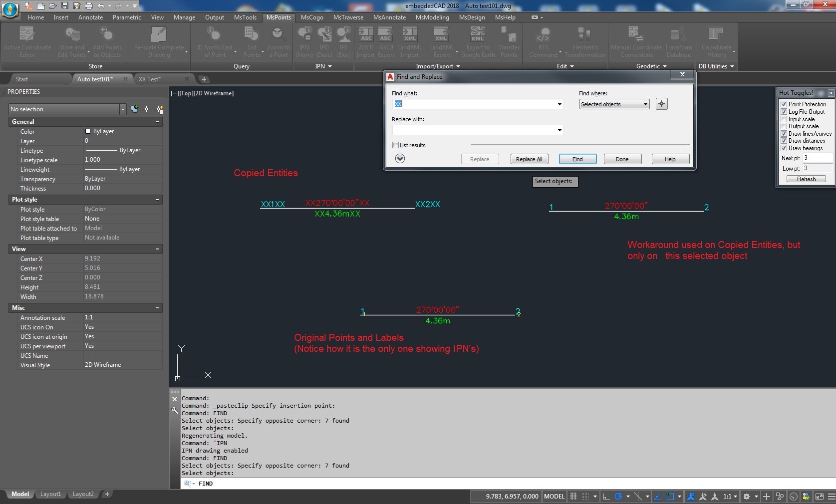Collapse the Plot style section
The width and height of the screenshot is (836, 504).
pyautogui.click(x=157, y=200)
